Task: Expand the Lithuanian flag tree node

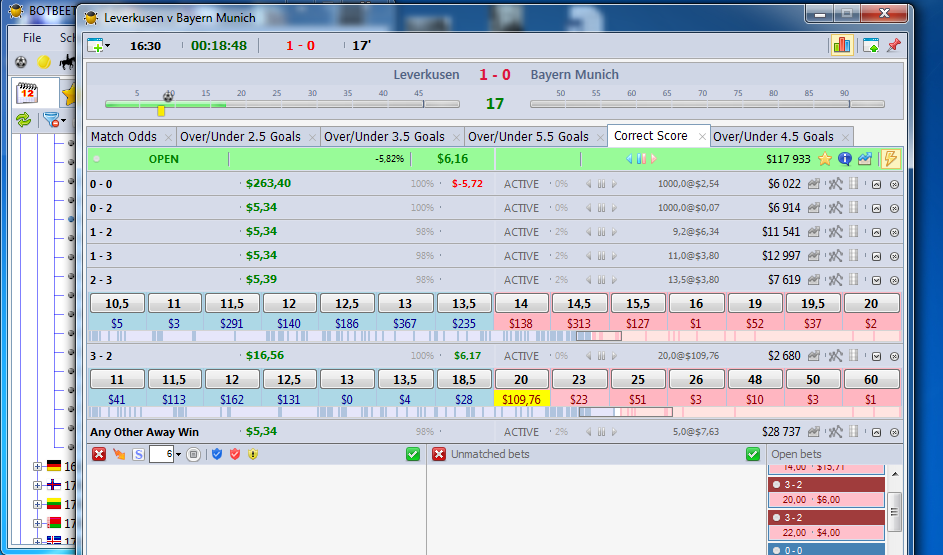Action: coord(37,504)
